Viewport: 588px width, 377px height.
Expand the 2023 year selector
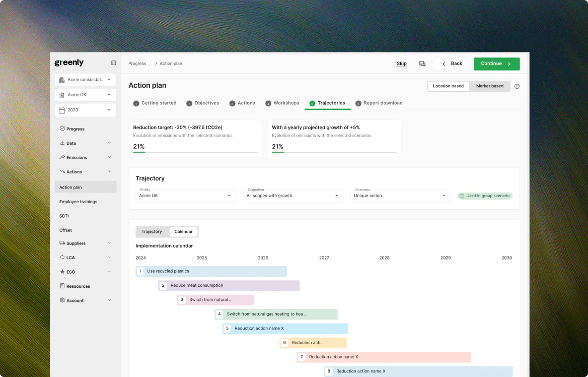[x=86, y=110]
